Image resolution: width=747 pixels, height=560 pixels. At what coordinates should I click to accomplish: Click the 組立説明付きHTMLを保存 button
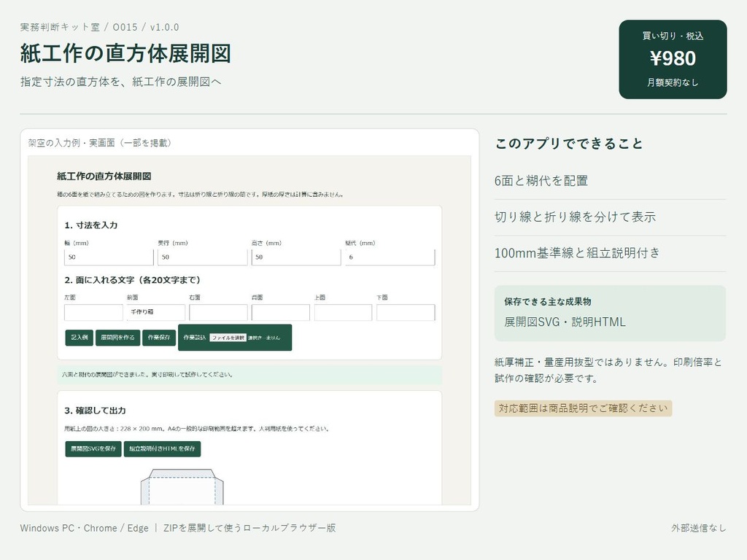pyautogui.click(x=162, y=448)
